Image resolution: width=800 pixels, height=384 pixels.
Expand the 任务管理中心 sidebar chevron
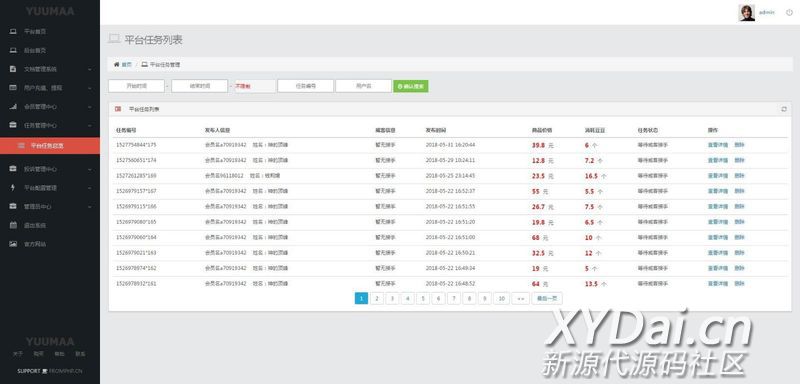(x=90, y=125)
